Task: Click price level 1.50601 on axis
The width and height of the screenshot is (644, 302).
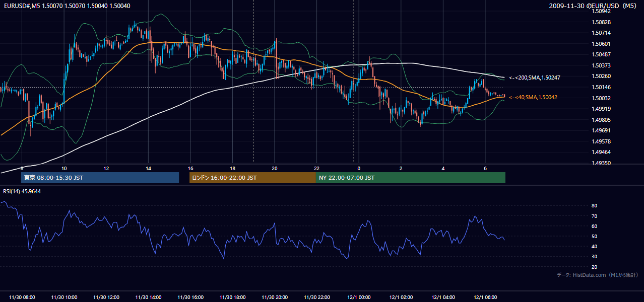Action: [601, 44]
